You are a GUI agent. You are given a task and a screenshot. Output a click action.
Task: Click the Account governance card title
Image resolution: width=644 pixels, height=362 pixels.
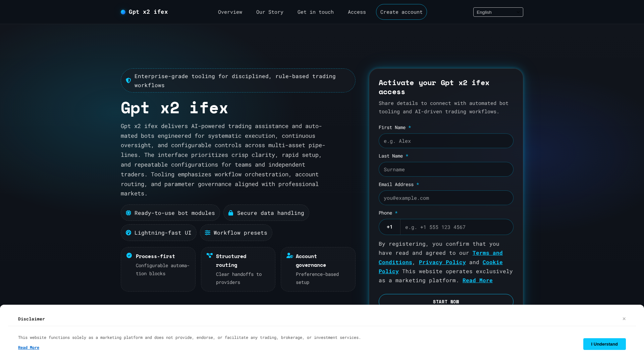click(x=311, y=260)
